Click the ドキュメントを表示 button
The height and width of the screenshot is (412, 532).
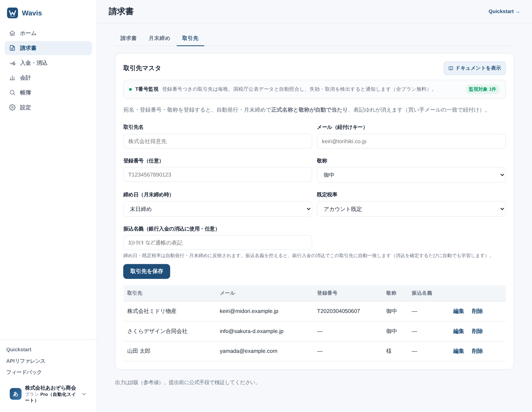[x=474, y=68]
